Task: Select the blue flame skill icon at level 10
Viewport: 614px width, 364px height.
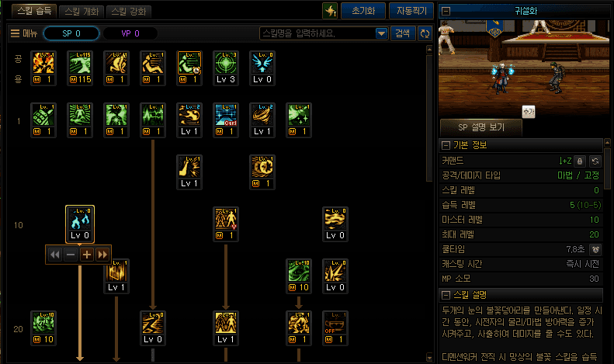Action: tap(80, 219)
